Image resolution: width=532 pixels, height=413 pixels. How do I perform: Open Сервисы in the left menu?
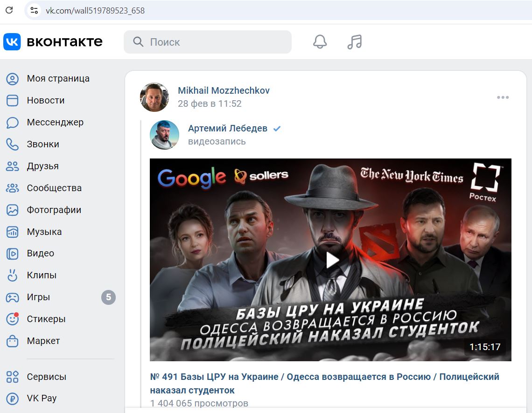coord(47,377)
